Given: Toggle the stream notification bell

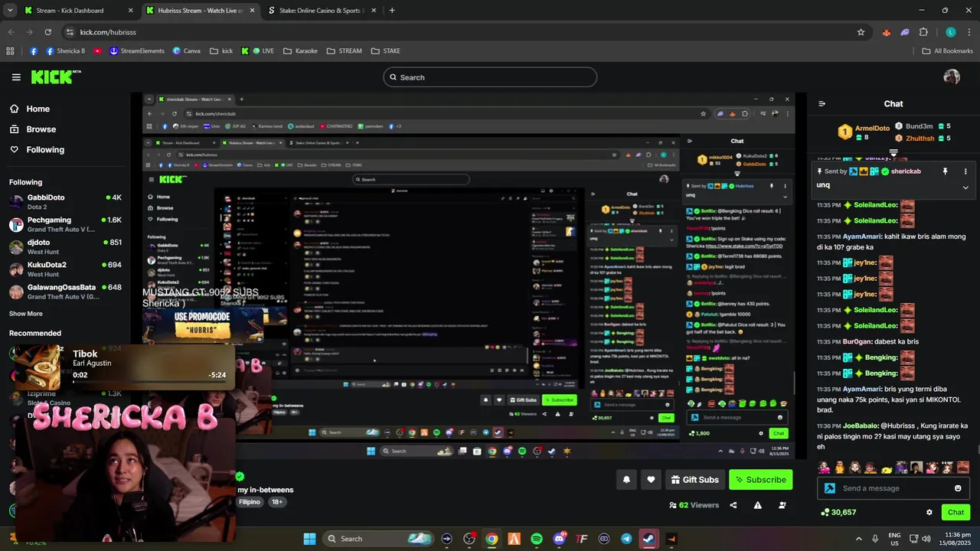Looking at the screenshot, I should (x=626, y=480).
